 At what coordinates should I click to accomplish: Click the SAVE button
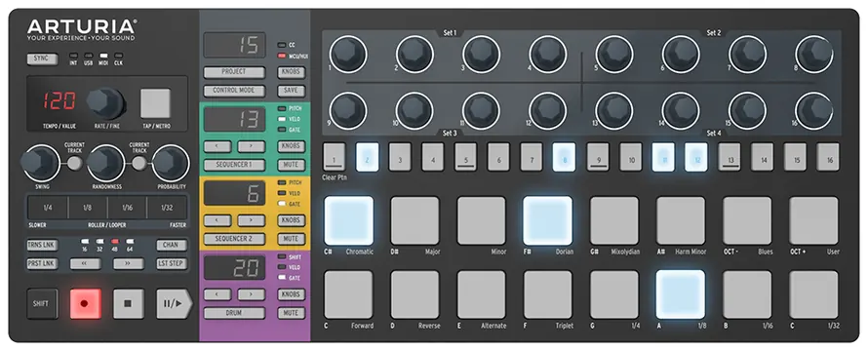[292, 91]
